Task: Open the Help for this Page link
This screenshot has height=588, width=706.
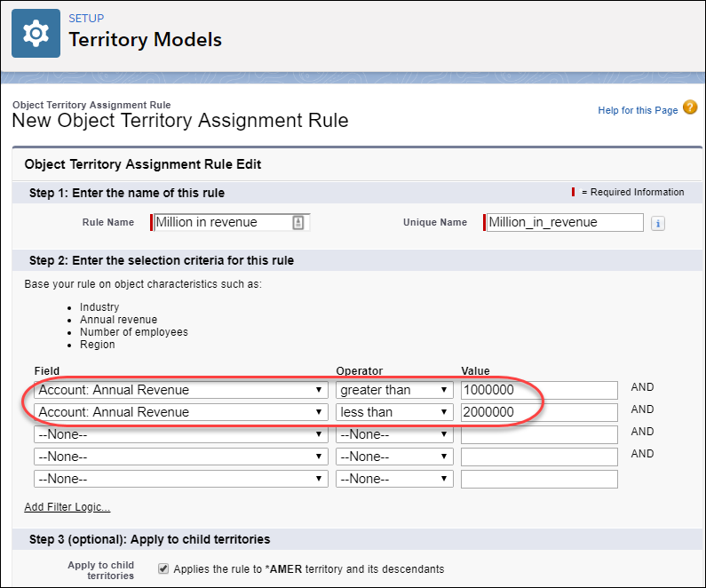Action: pyautogui.click(x=638, y=110)
